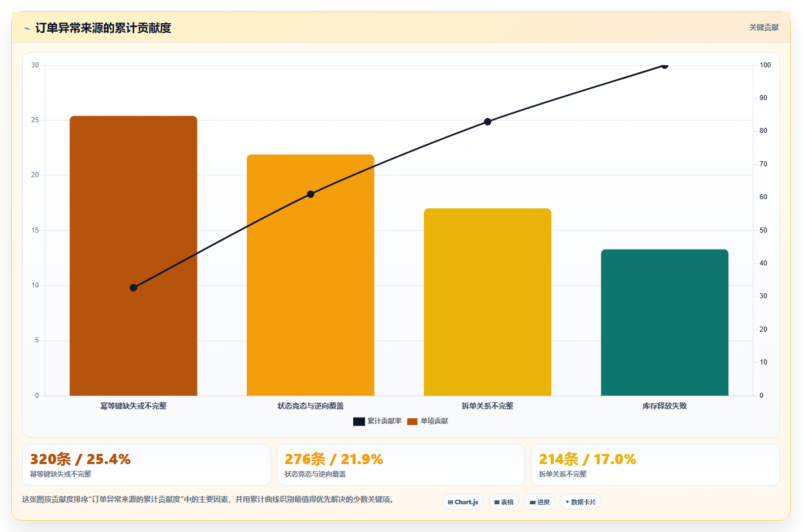Viewport: 802px width, 532px height.
Task: Click the teal bar for 库存释放失败
Action: (665, 323)
